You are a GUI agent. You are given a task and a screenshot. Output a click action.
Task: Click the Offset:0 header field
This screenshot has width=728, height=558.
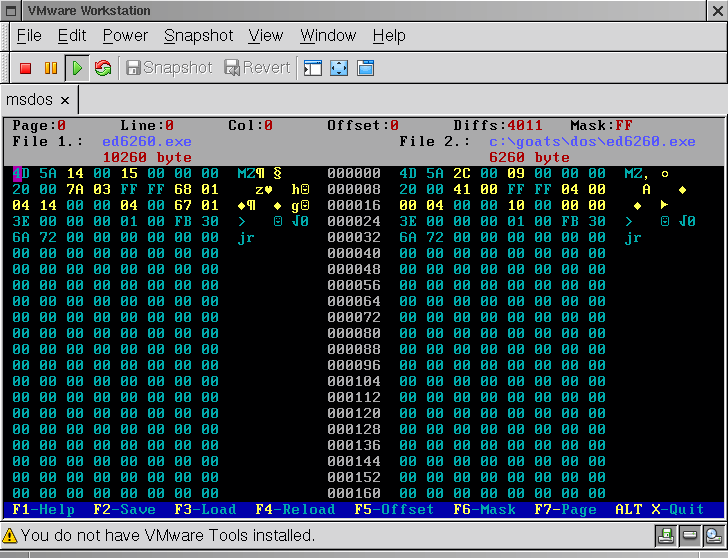[363, 125]
